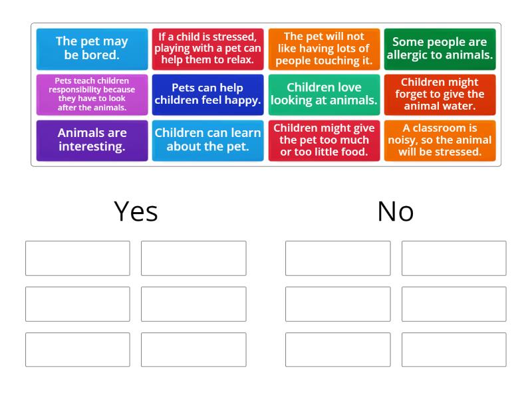Select the 'Children can learn about the pet' card
This screenshot has height=399, width=532.
(x=207, y=140)
